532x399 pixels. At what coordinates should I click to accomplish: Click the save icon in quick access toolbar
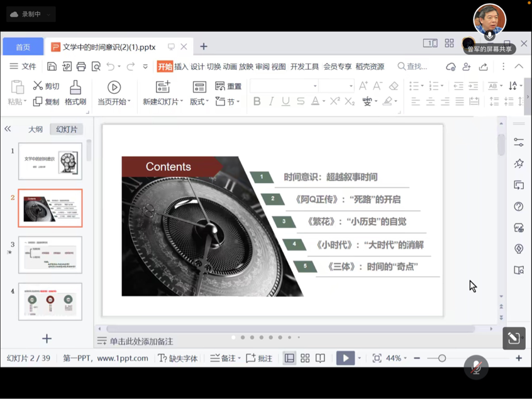(52, 66)
